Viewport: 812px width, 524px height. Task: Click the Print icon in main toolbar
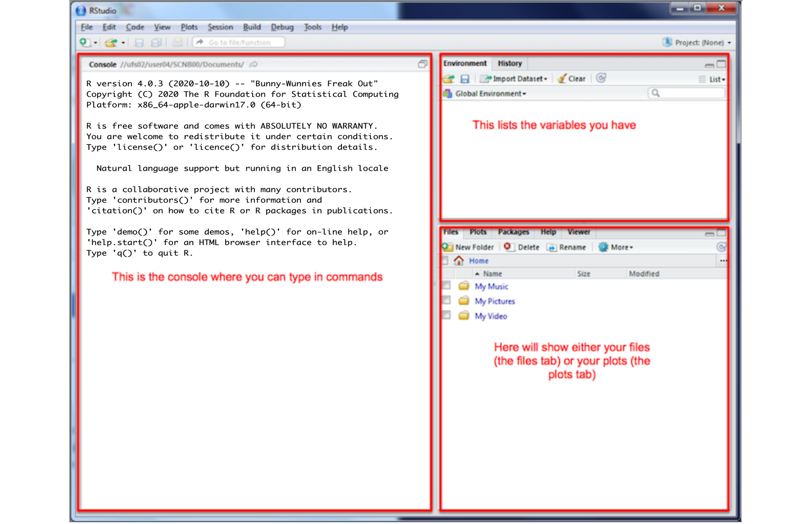(177, 42)
